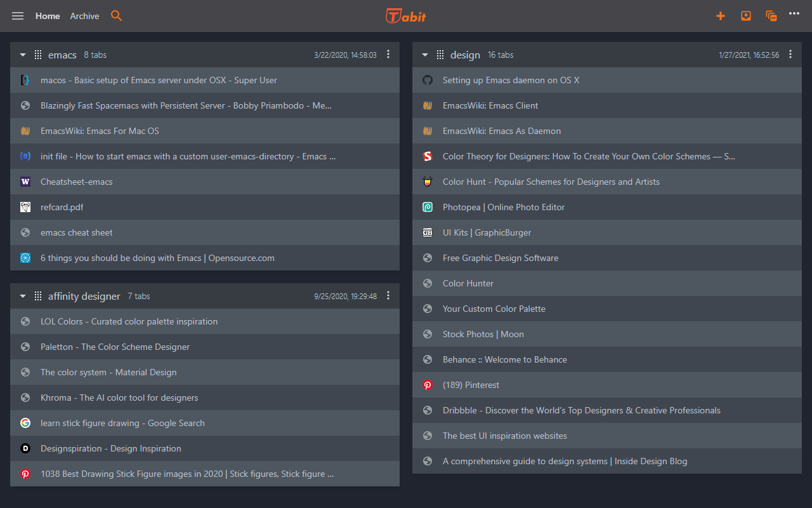Click the Tabit logo
Screen dimensions: 812x508
pyautogui.click(x=406, y=16)
